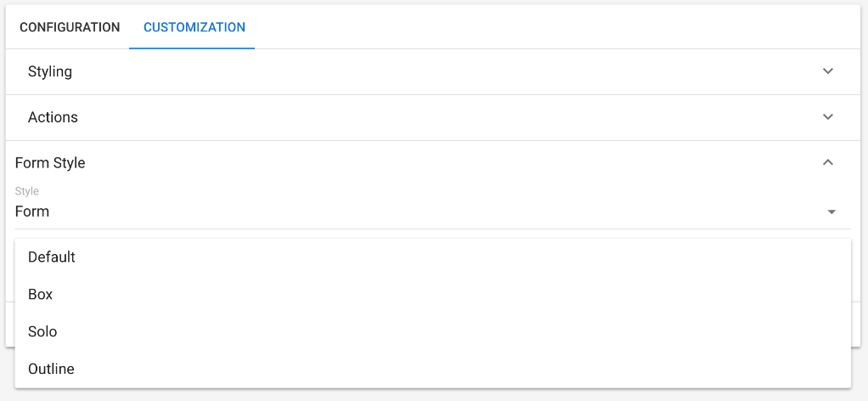Select the CUSTOMIZATION tab
The height and width of the screenshot is (401, 868).
click(x=194, y=27)
